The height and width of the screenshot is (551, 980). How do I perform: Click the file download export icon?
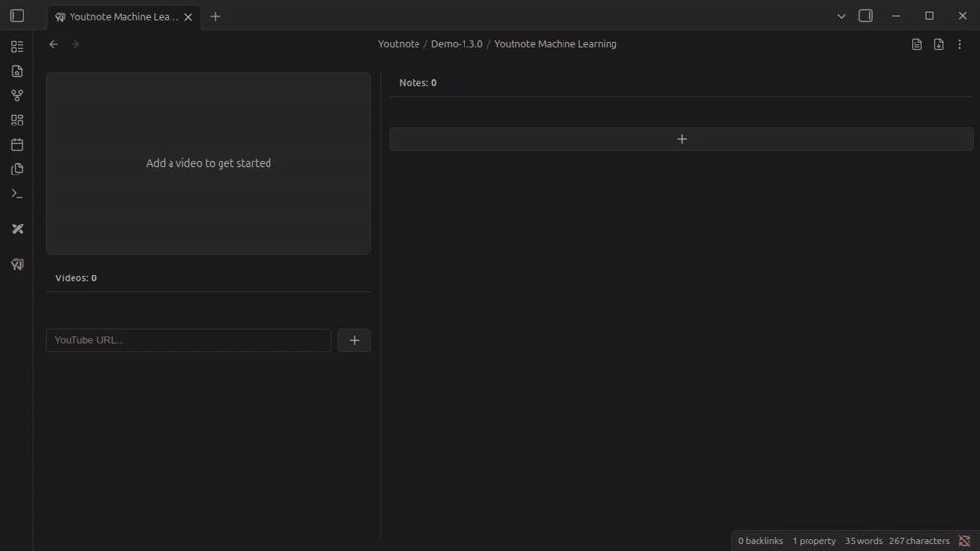939,44
